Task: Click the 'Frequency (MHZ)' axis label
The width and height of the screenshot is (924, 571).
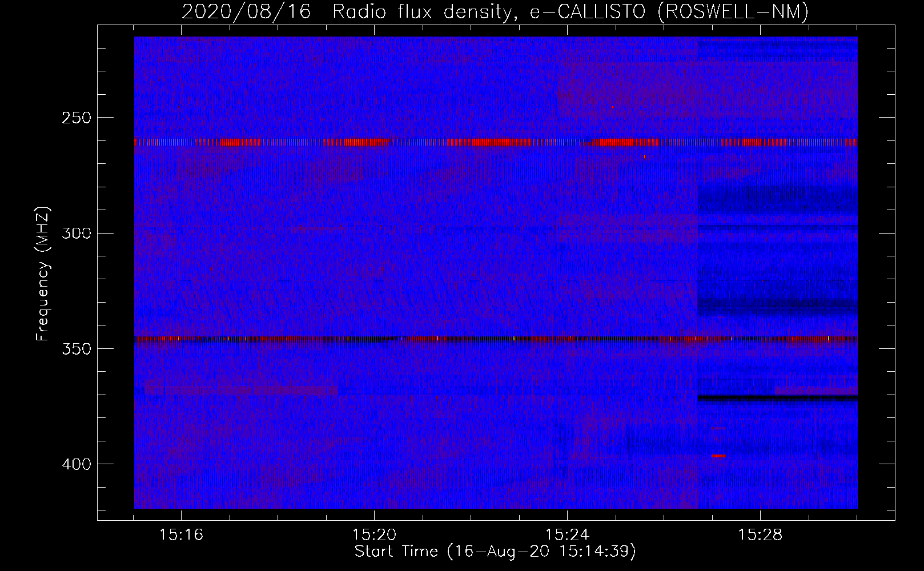Action: [x=43, y=274]
